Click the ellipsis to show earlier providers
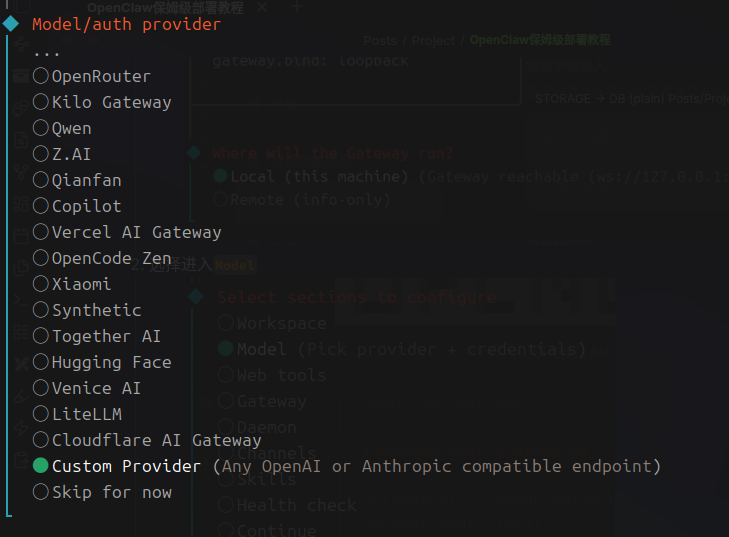Image resolution: width=729 pixels, height=537 pixels. [46, 51]
